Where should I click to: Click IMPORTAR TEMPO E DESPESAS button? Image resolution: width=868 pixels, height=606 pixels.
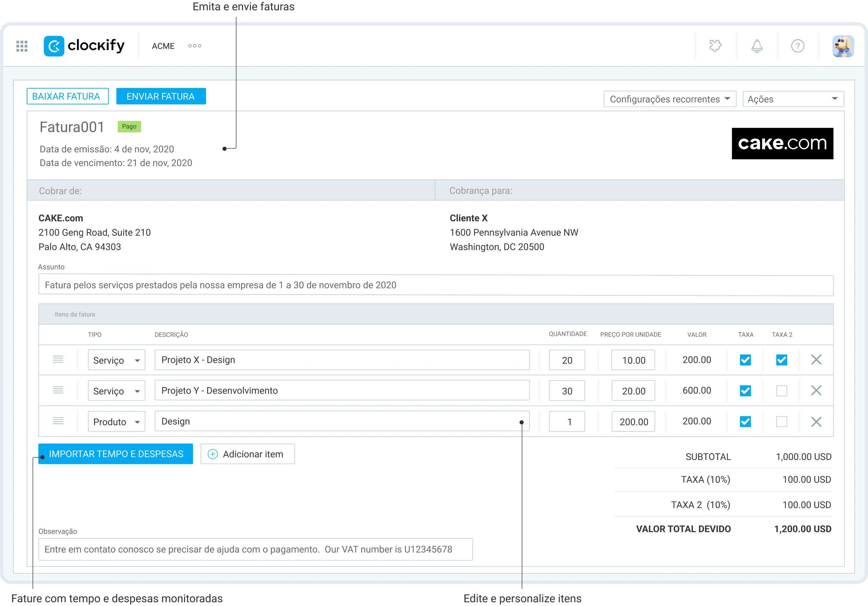116,454
